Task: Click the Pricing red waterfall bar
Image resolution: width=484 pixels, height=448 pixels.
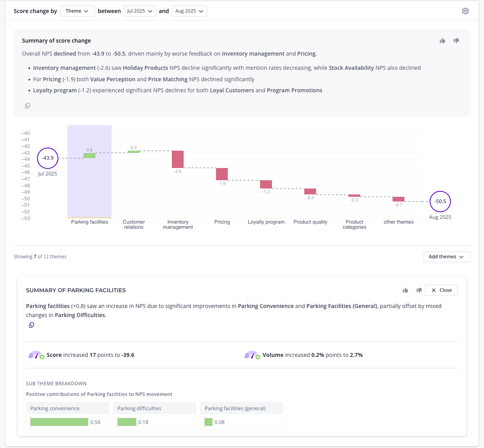Action: [x=222, y=174]
